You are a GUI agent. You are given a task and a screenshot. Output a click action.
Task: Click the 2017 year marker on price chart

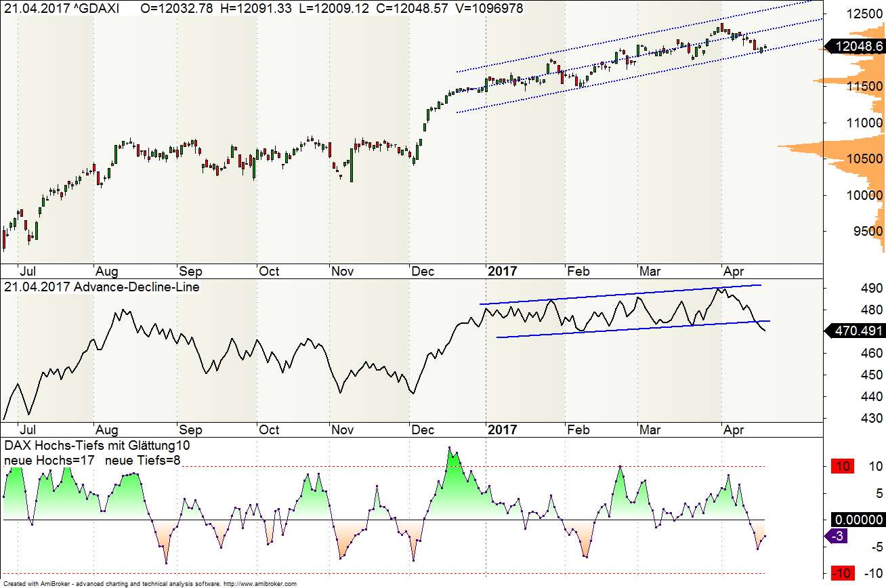(x=502, y=271)
